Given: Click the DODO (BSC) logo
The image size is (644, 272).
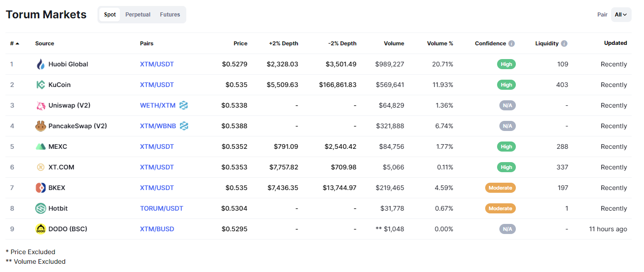Looking at the screenshot, I should [x=41, y=229].
